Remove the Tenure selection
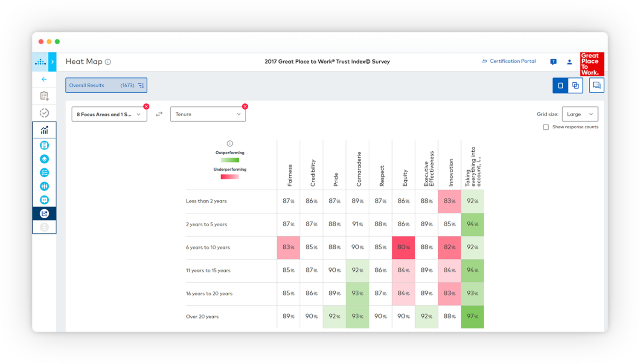This screenshot has height=364, width=640. pos(245,107)
